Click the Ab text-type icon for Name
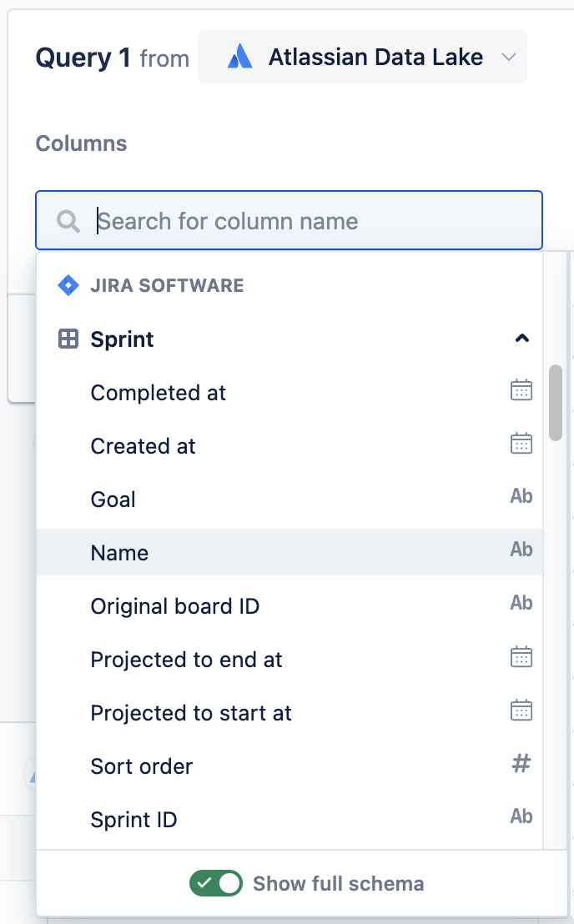 (x=521, y=550)
